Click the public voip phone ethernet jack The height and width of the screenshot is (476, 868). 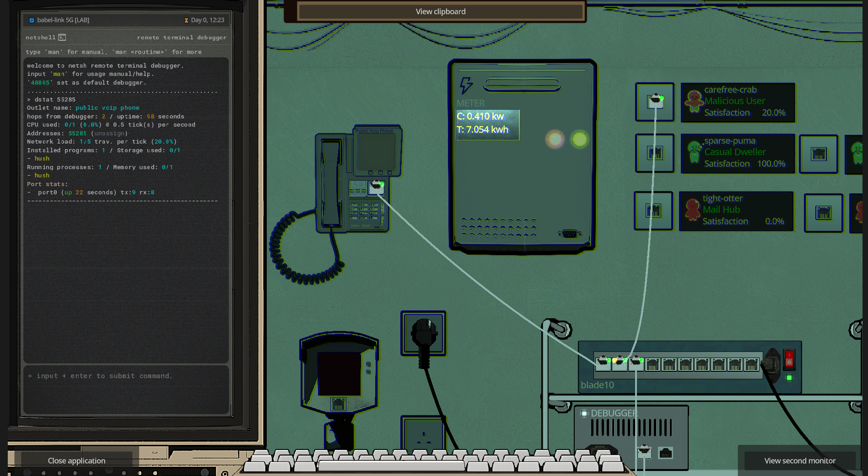pyautogui.click(x=376, y=187)
